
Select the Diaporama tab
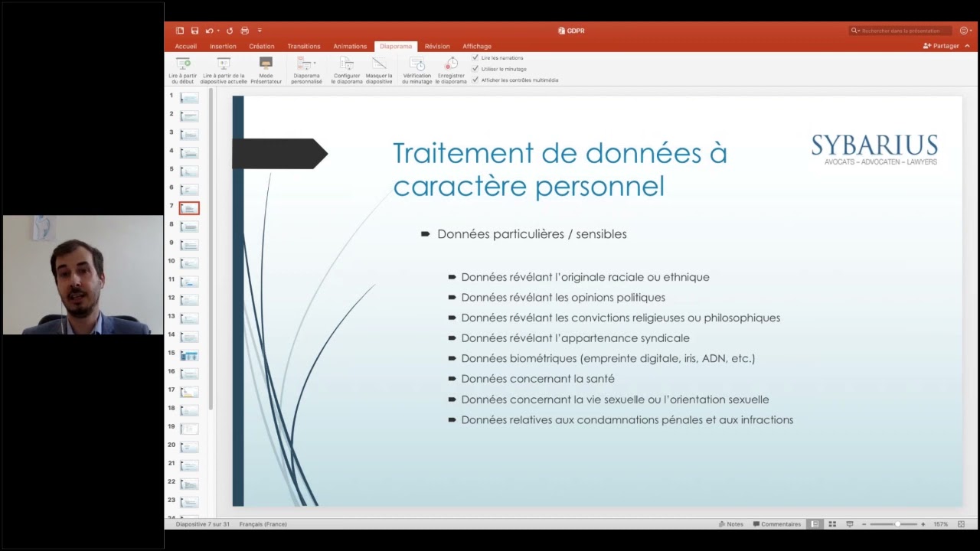396,46
